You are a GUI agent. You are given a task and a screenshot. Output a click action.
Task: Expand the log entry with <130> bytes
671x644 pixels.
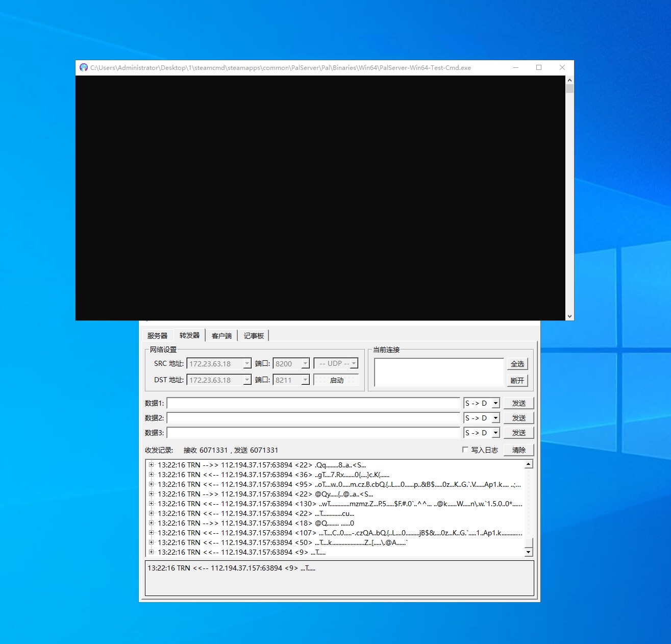point(151,504)
